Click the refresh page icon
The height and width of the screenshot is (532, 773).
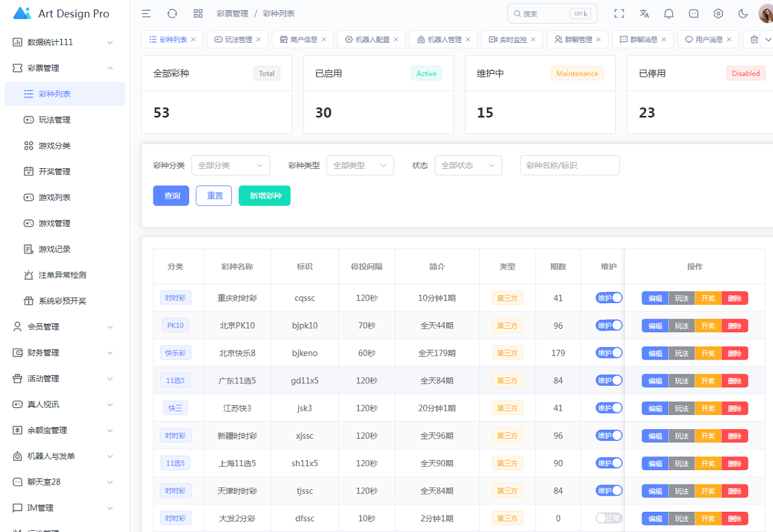coord(172,14)
